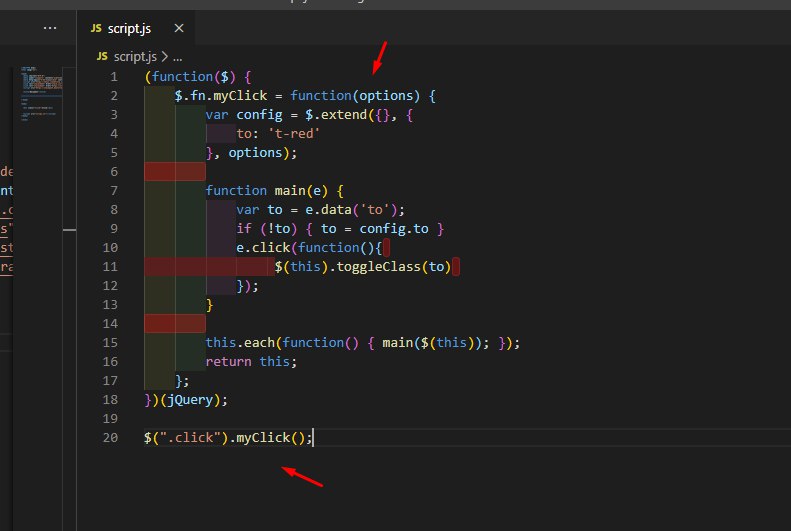Click 'e.click' on line 10
Image resolution: width=791 pixels, height=531 pixels.
(263, 248)
